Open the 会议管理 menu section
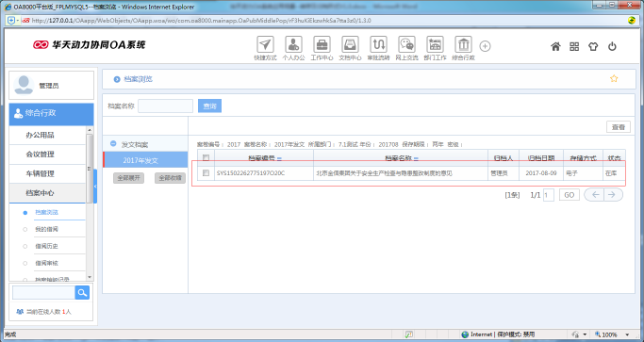This screenshot has height=342, width=644. click(48, 155)
